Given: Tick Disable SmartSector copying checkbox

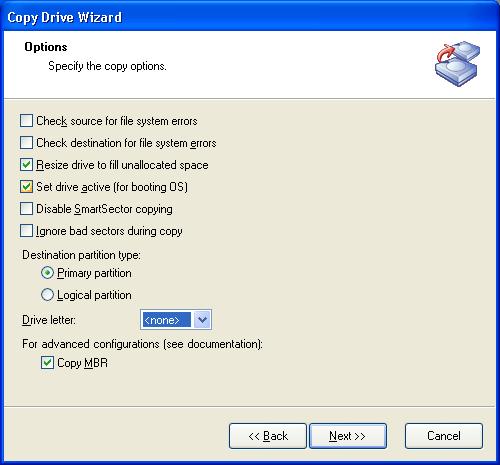Looking at the screenshot, I should [26, 209].
